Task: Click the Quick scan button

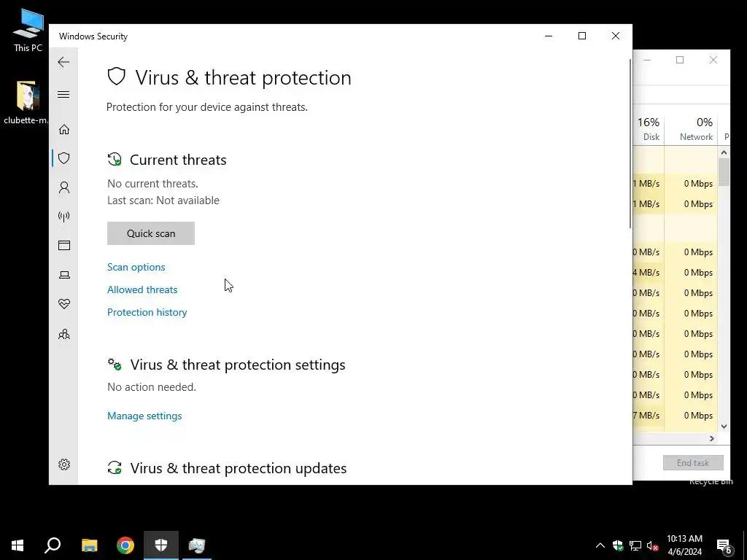Action: 151,233
